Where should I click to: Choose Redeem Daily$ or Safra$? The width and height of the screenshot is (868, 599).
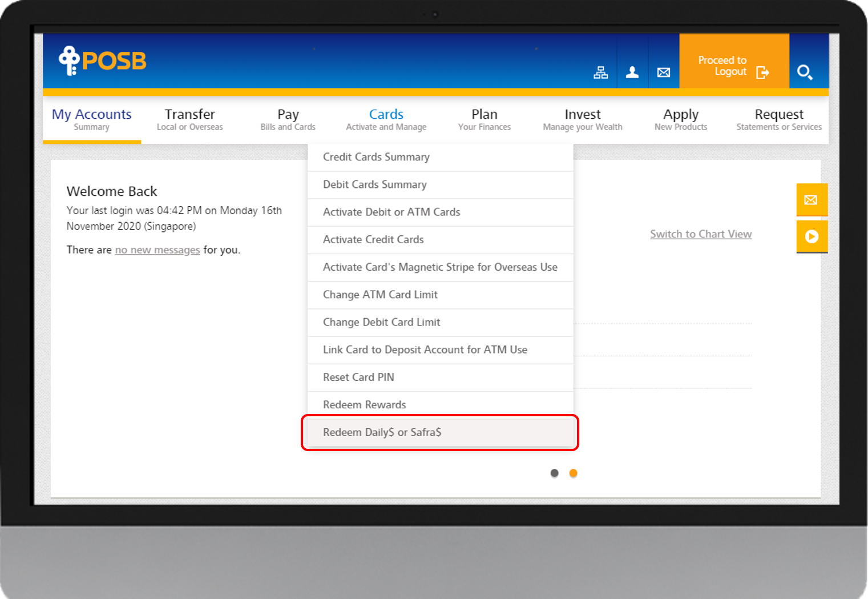(x=382, y=432)
